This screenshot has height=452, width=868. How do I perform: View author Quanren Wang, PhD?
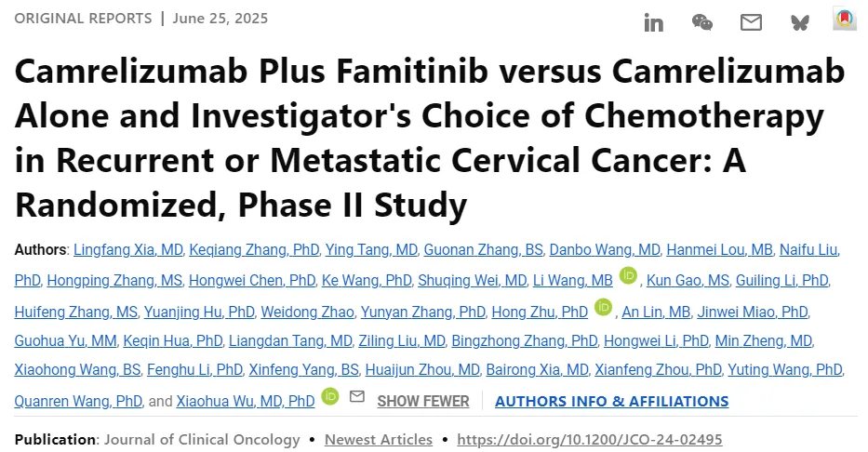click(78, 401)
